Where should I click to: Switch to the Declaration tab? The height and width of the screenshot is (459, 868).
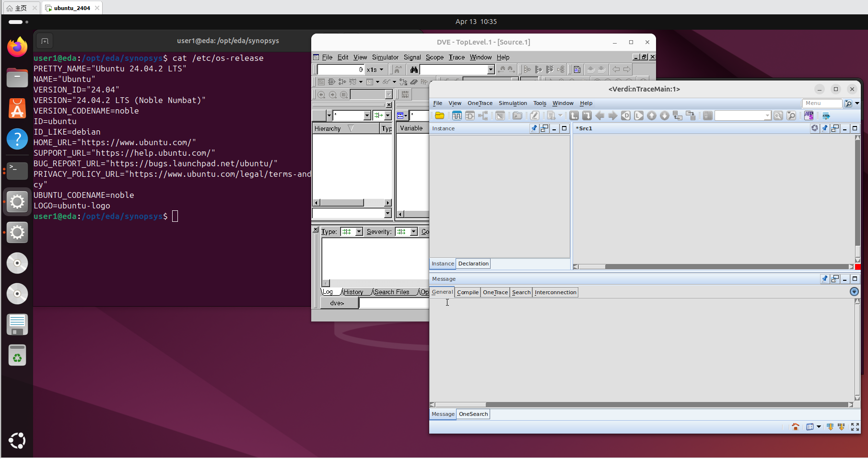point(473,264)
